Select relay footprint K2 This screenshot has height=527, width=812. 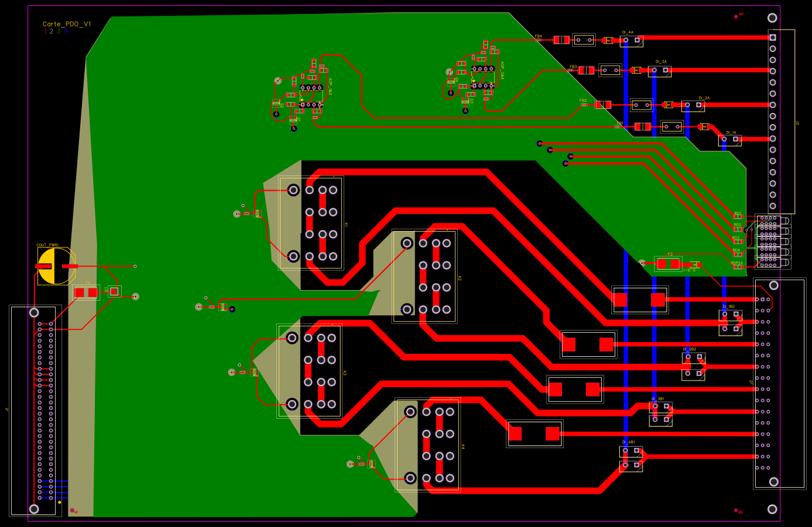pos(426,275)
